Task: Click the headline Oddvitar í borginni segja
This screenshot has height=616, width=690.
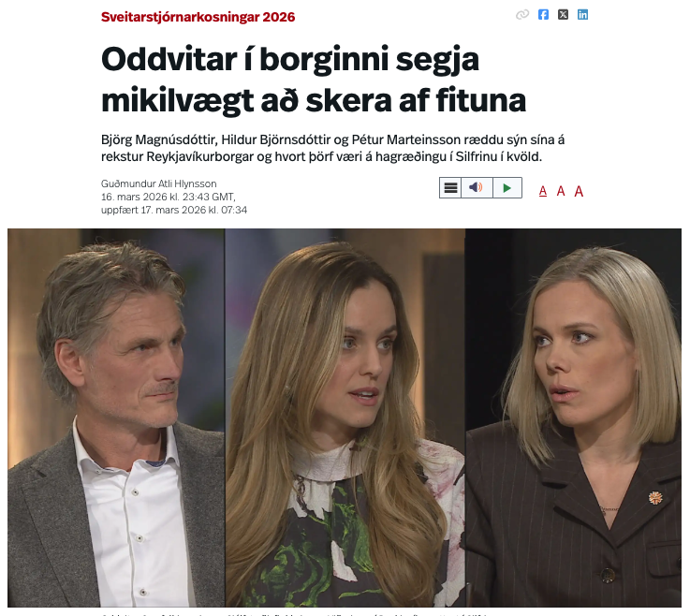Action: [290, 59]
